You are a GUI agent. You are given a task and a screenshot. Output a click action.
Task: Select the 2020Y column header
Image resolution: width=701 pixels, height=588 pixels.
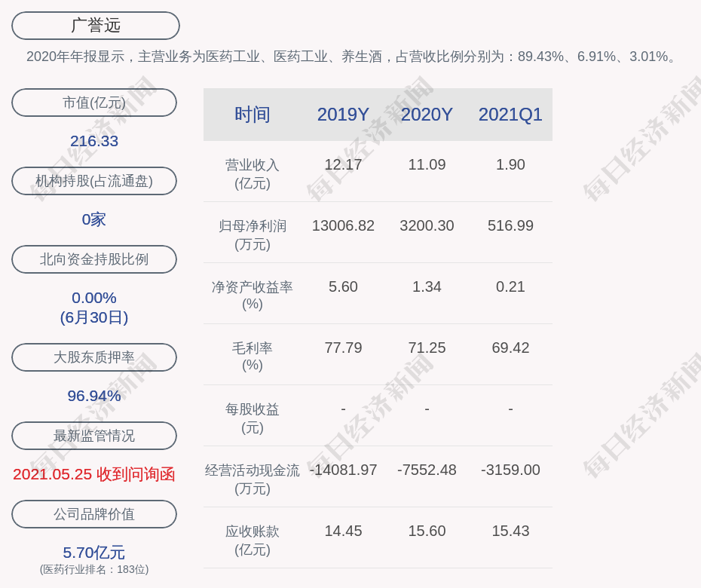coord(427,115)
